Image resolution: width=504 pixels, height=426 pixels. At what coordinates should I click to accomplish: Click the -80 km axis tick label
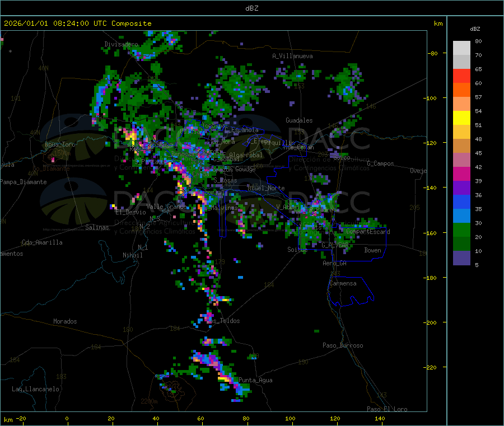click(x=432, y=53)
